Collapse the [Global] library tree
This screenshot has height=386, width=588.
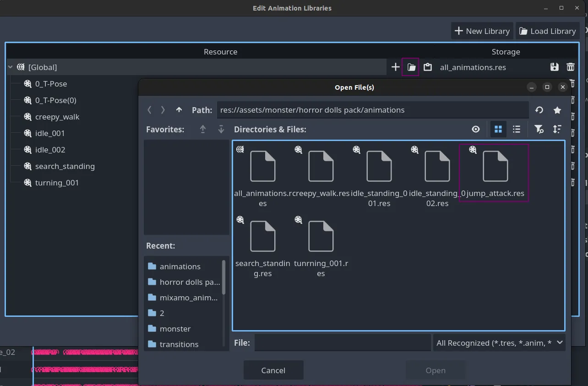coord(11,67)
